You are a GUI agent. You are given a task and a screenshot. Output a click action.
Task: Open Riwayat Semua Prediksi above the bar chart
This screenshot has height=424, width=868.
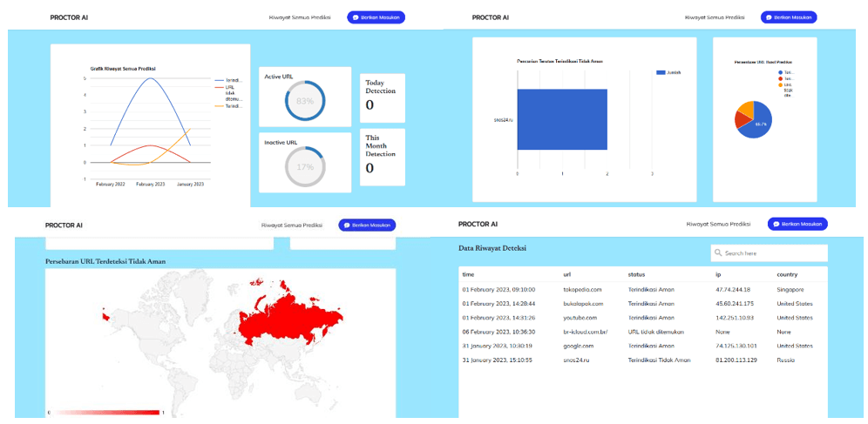click(x=715, y=17)
